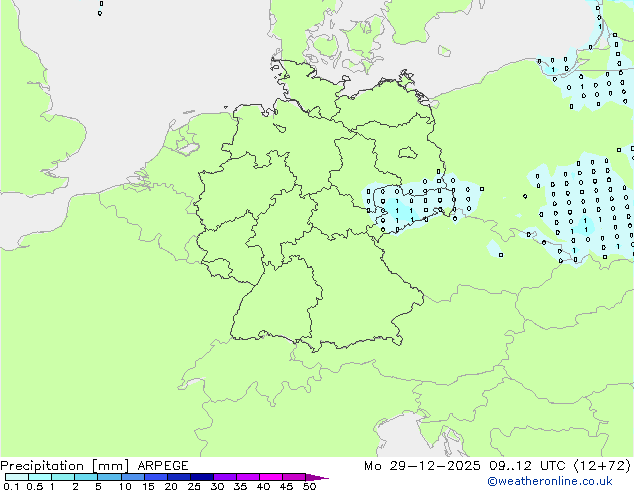Click the 0.5–1 mm legend color swatch

tap(40, 477)
